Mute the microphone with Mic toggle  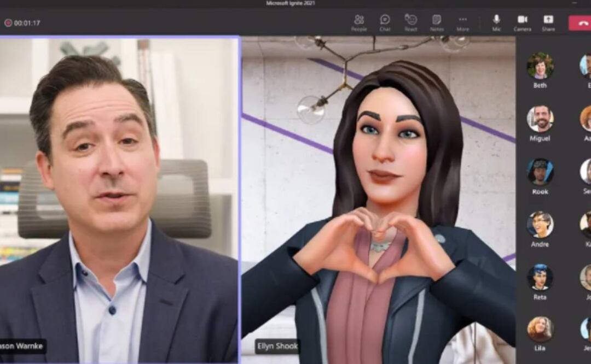click(x=496, y=22)
